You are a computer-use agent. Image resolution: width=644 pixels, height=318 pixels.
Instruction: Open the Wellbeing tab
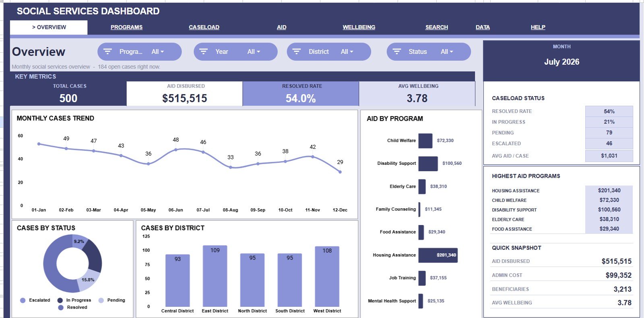tap(359, 27)
